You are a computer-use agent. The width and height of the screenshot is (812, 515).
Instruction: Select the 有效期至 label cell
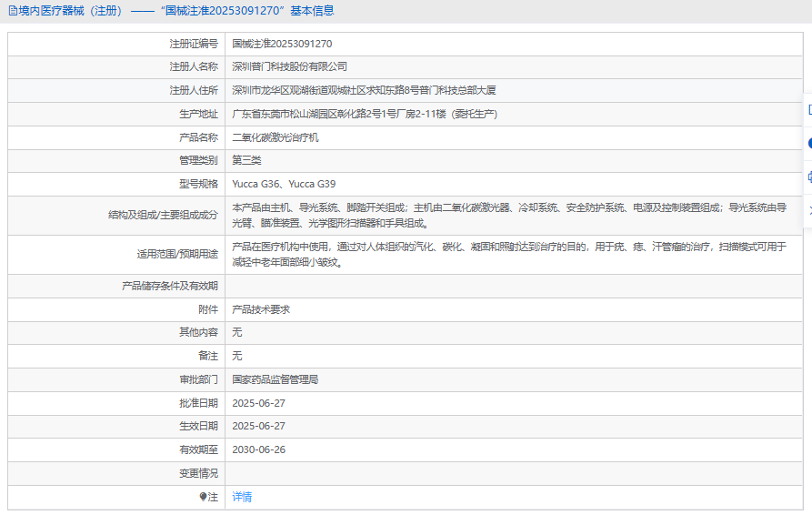(116, 449)
